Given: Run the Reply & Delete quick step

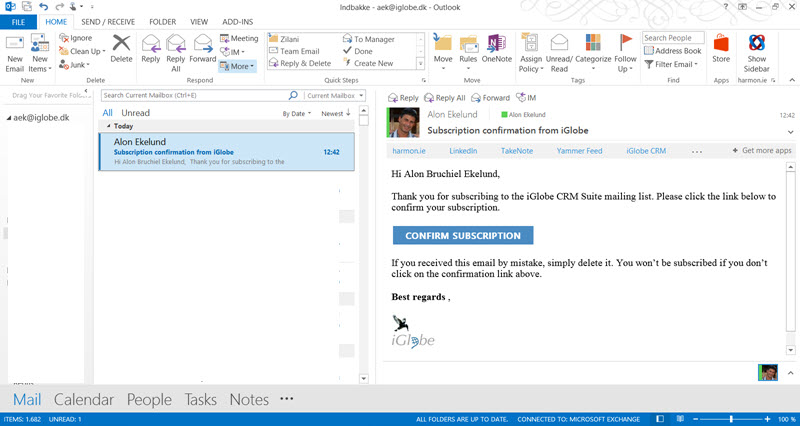Looking at the screenshot, I should coord(300,63).
